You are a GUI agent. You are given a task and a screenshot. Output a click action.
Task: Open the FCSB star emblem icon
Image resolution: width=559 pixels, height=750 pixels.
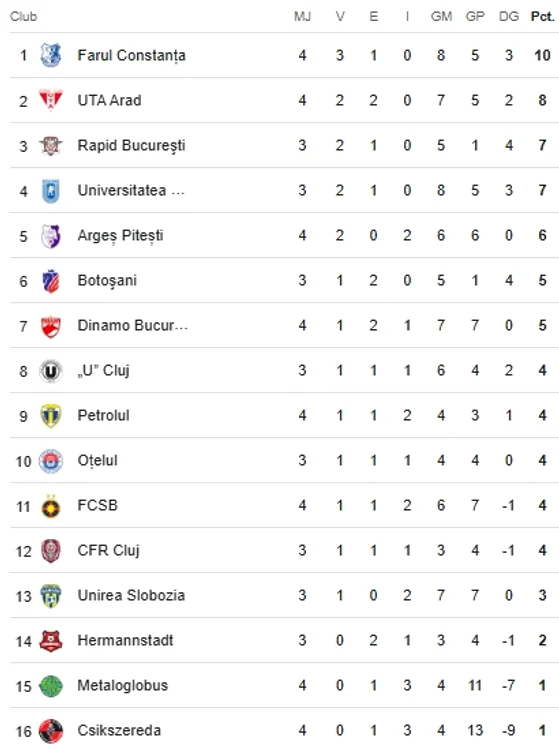(x=51, y=506)
